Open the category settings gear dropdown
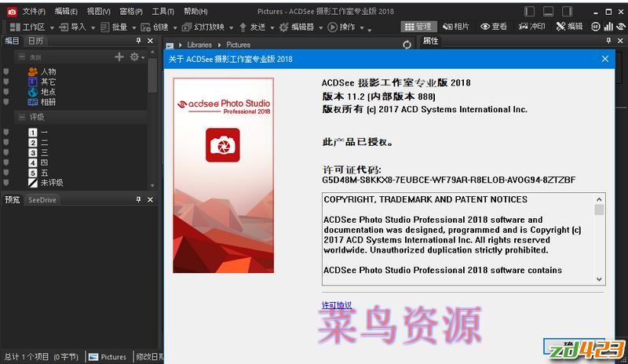This screenshot has height=364, width=628. click(x=137, y=56)
